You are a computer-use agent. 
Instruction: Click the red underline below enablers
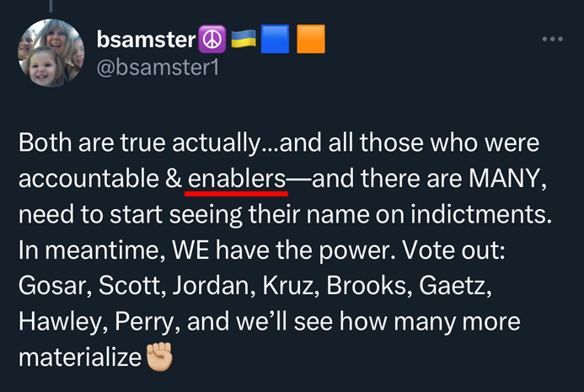tap(236, 193)
